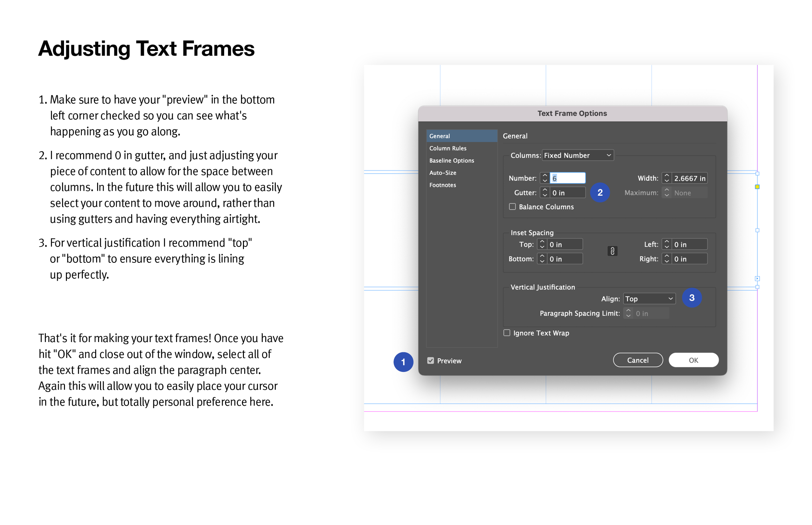This screenshot has height=525, width=812.
Task: Increase the column Width value
Action: [x=667, y=176]
